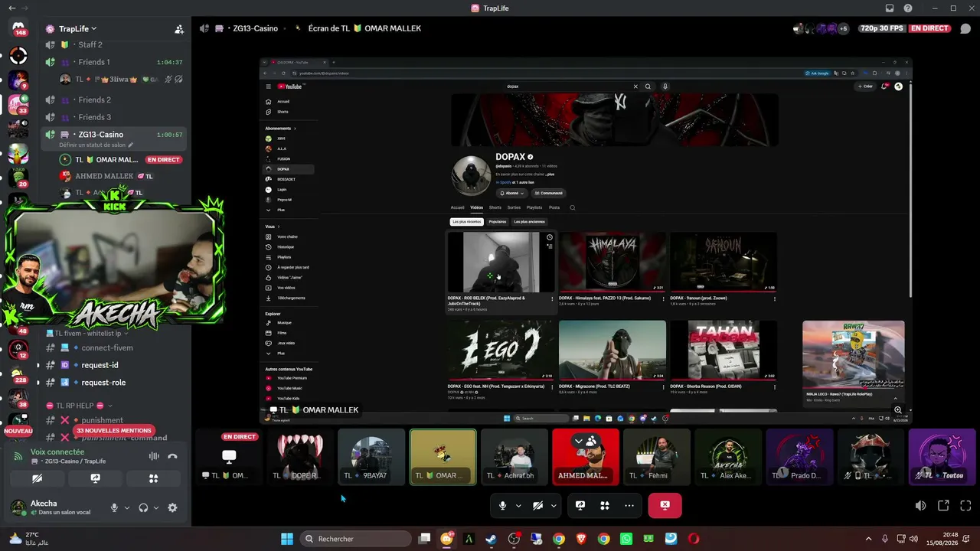Open the request-role text channel
The image size is (980, 551).
pos(113,383)
